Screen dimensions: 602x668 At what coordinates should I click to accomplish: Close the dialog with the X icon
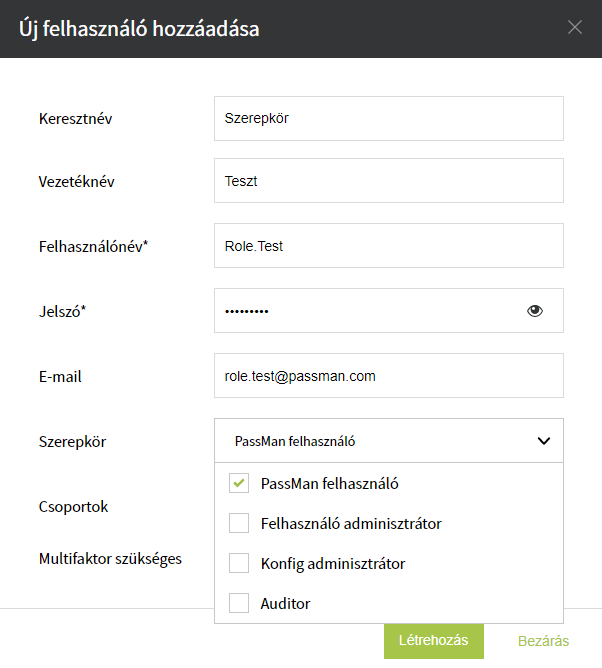pos(575,27)
